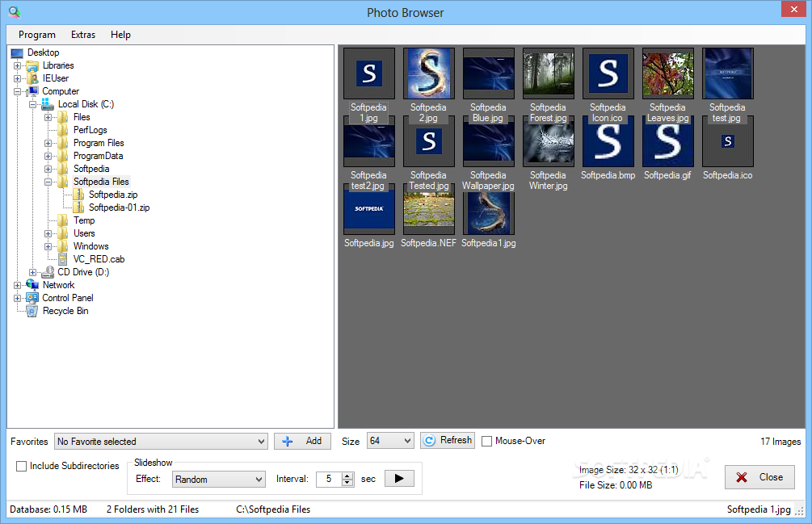Select the Softpedia 2.jpg thumbnail
Viewport: 812px width, 524px height.
click(429, 73)
